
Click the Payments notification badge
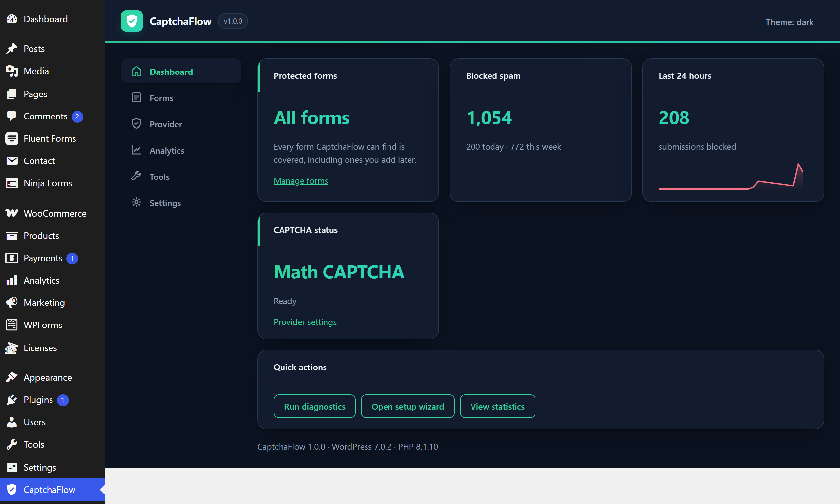coord(72,259)
